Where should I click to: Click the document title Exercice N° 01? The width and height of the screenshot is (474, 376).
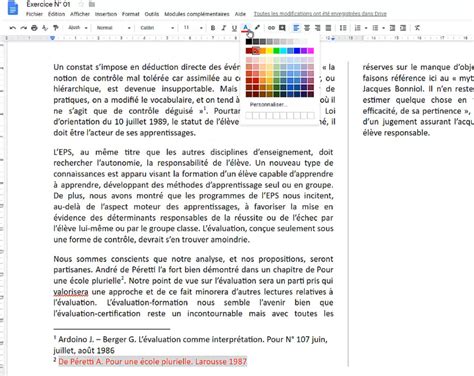[x=48, y=4]
